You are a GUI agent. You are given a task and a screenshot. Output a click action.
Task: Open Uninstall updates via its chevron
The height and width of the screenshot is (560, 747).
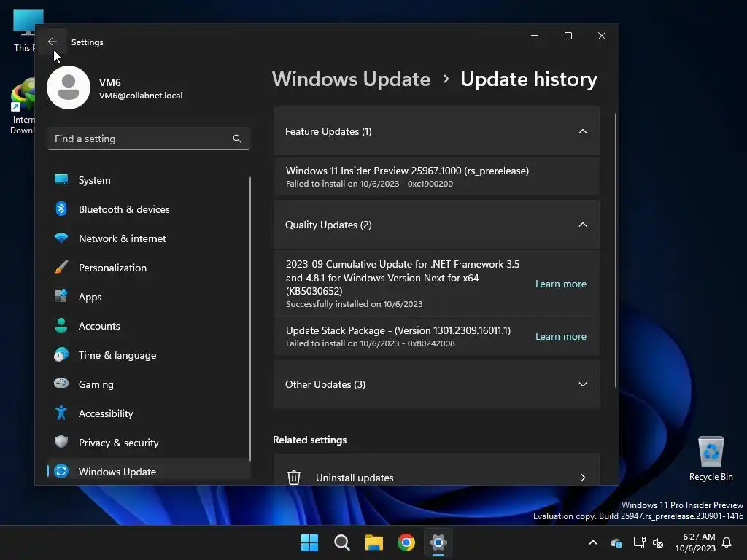coord(583,478)
